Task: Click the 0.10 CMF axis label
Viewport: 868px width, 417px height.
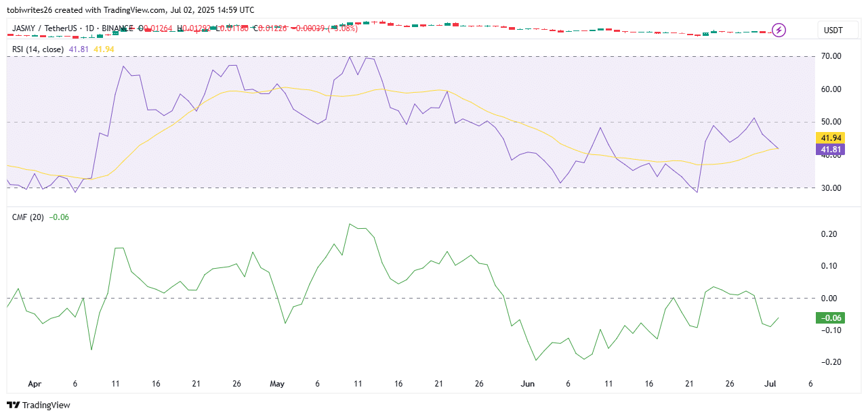Action: 829,266
